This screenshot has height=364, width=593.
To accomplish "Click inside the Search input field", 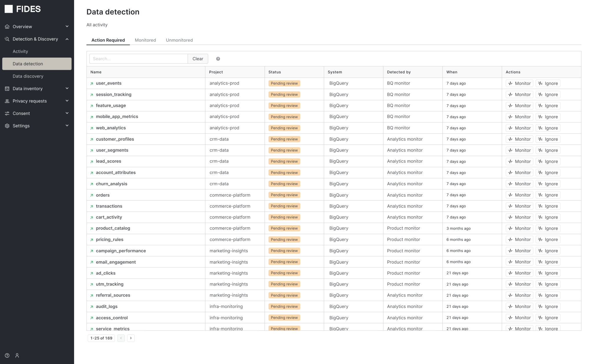I will (138, 58).
